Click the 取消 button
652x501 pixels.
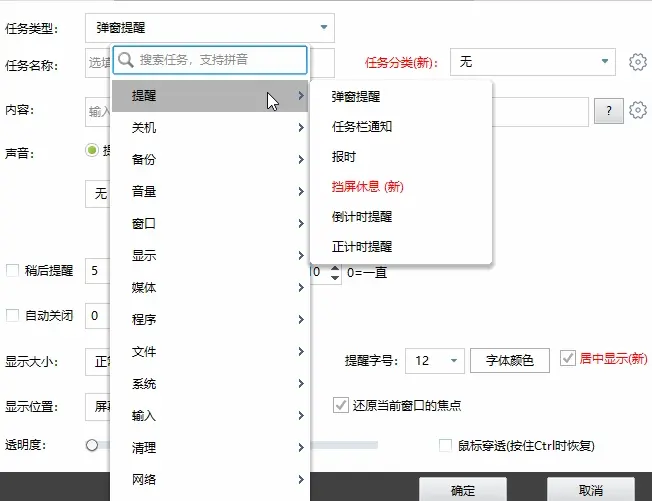pos(591,490)
